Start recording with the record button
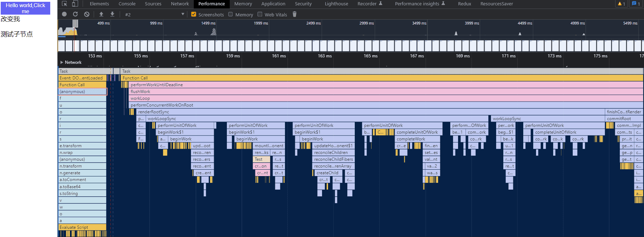Viewport: 644px width, 237px height. [x=64, y=14]
